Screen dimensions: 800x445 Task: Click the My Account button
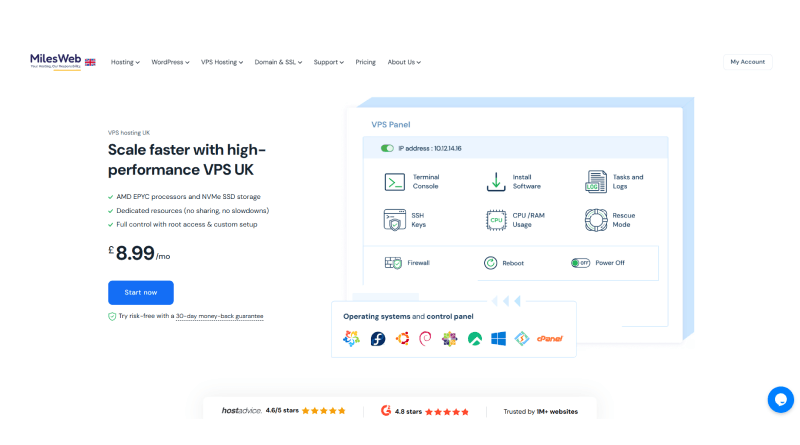click(x=747, y=62)
